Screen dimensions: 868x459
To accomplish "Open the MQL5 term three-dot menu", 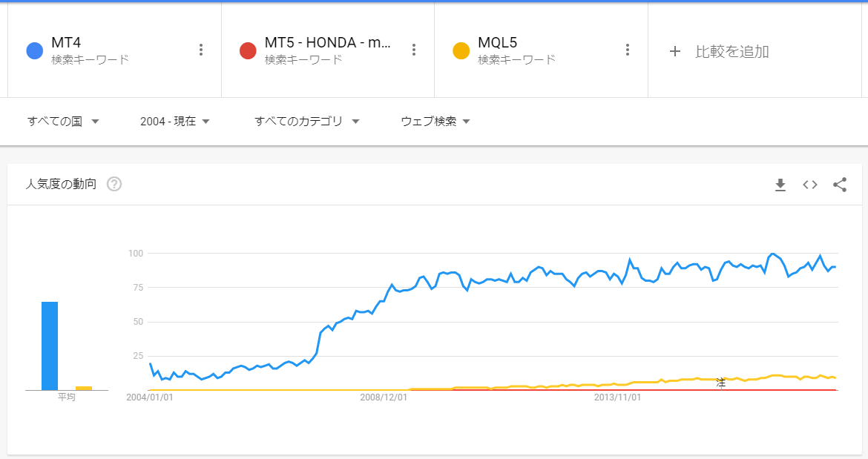I will click(x=628, y=50).
